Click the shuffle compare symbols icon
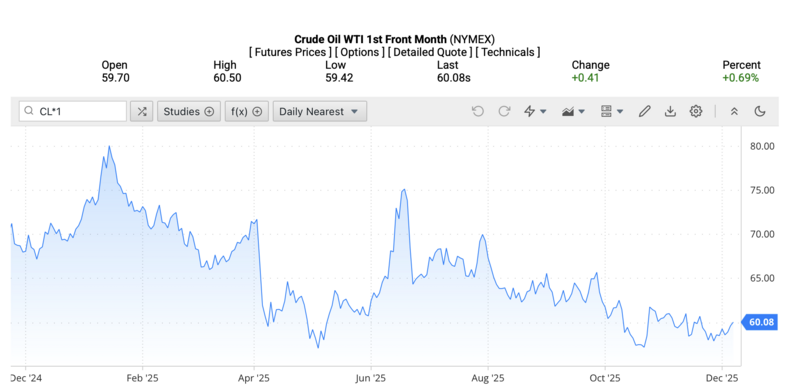The height and width of the screenshot is (387, 800). coord(142,111)
